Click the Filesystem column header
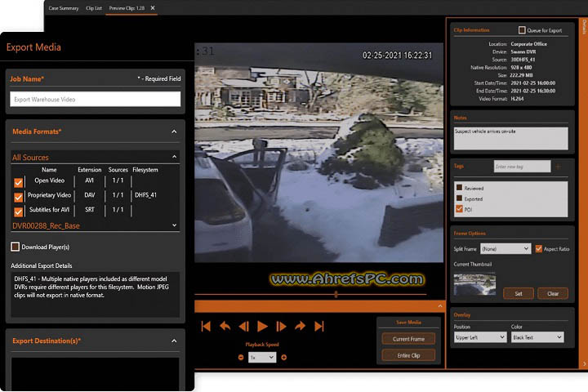This screenshot has width=588, height=392. (x=145, y=170)
